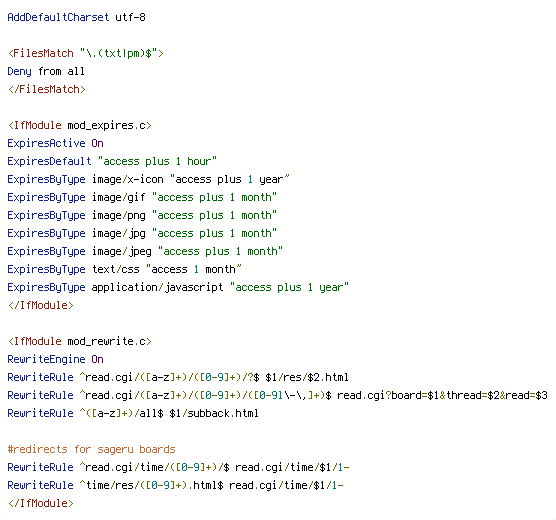Click the RewriteRule starting with ^time/res/
This screenshot has height=520, width=556.
click(x=175, y=485)
